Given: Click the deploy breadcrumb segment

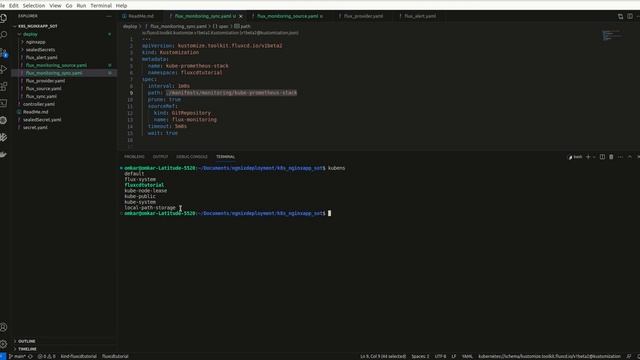Looking at the screenshot, I should click(x=130, y=26).
